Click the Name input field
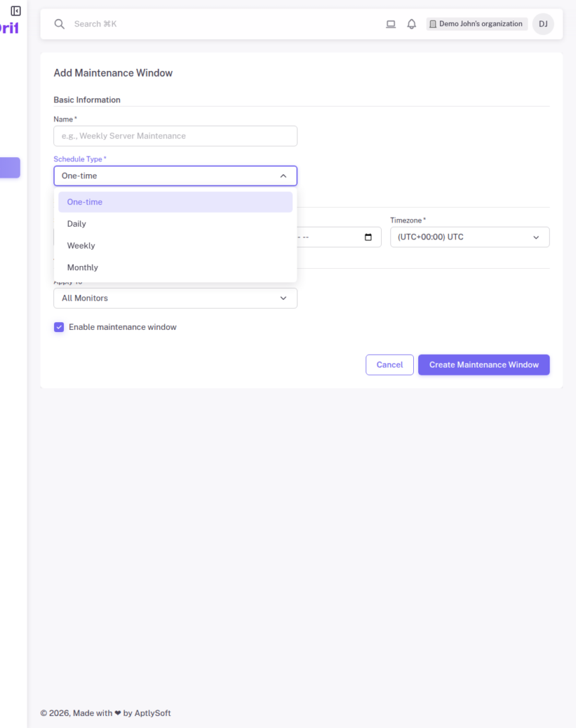The width and height of the screenshot is (576, 728). pos(175,136)
